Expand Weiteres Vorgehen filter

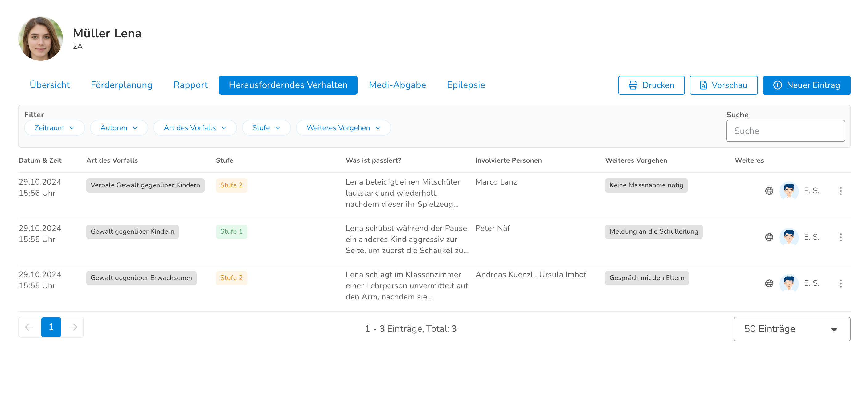coord(343,128)
